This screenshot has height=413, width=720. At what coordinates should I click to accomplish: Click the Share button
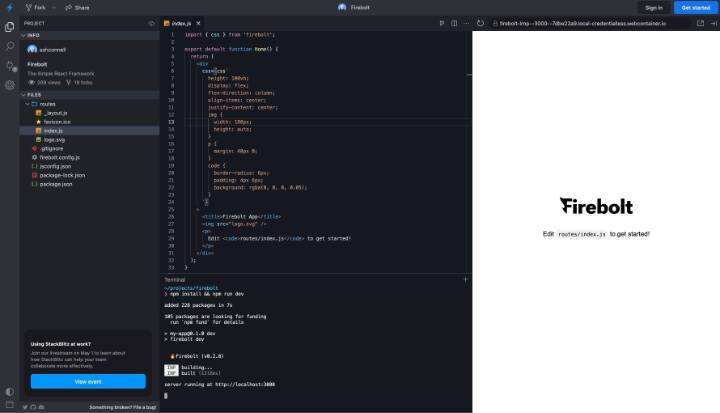[x=77, y=7]
